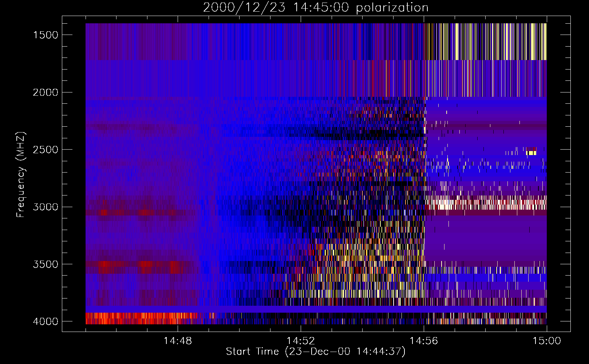The image size is (589, 364).
Task: Click the plot title '2000/12/23 14:45:00 polarization'
Action: 316,8
